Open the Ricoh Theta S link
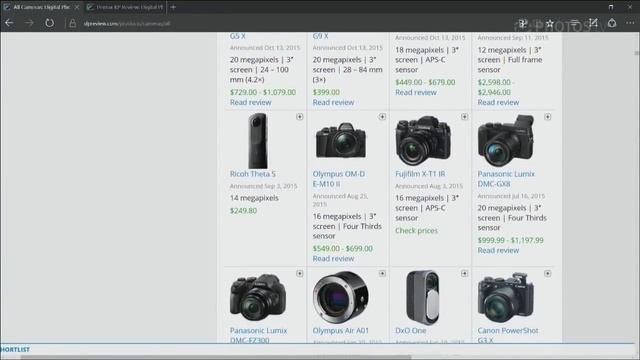 (253, 174)
